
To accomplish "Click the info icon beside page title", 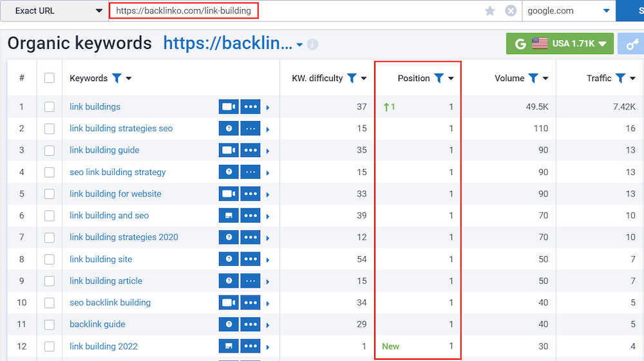I will 312,44.
